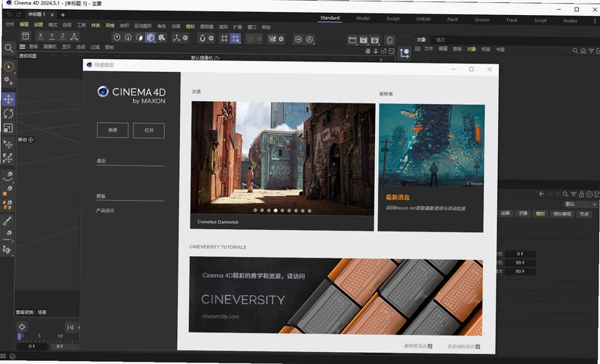The height and width of the screenshot is (364, 600).
Task: Click Object Manager home icon
Action: (x=583, y=50)
